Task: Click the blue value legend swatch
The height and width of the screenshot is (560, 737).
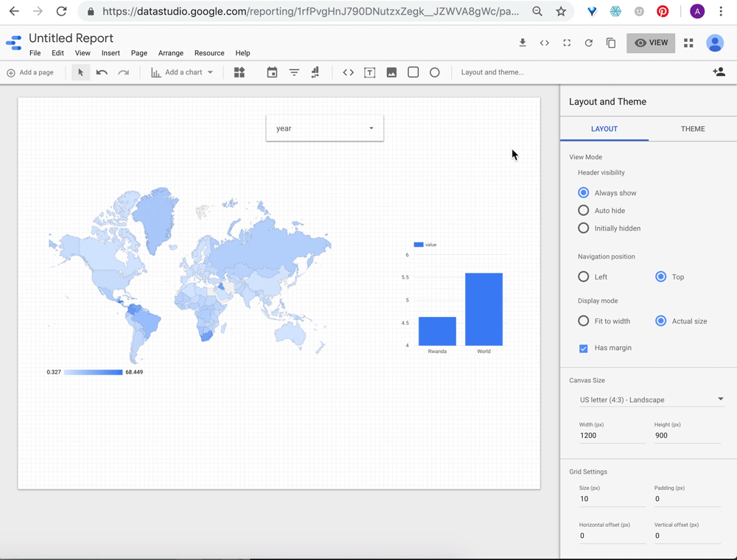Action: pos(419,245)
